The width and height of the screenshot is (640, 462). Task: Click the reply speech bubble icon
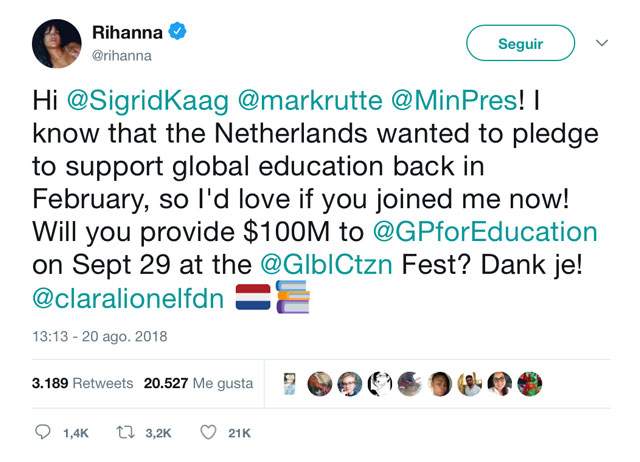pos(42,432)
